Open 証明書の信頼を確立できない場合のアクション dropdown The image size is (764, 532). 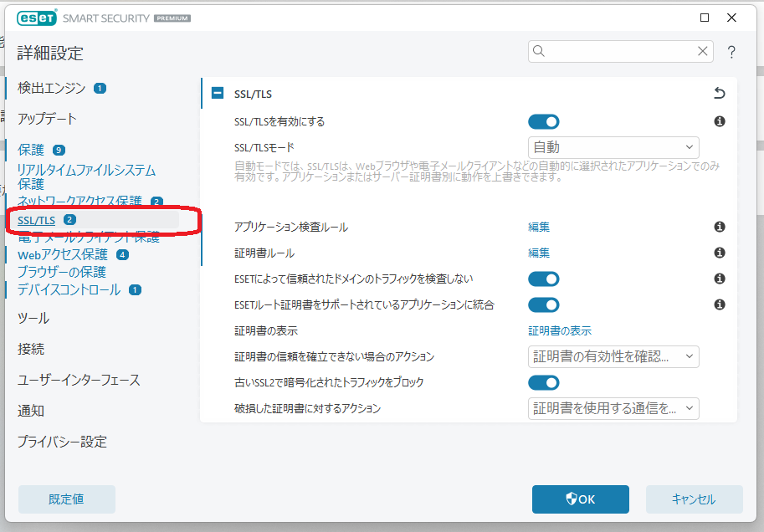coord(613,356)
